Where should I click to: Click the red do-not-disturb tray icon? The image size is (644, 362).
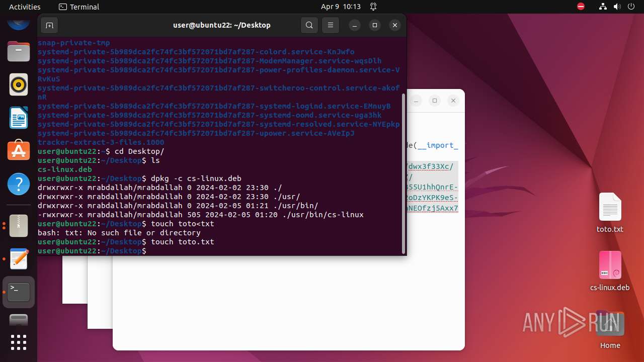pyautogui.click(x=581, y=7)
